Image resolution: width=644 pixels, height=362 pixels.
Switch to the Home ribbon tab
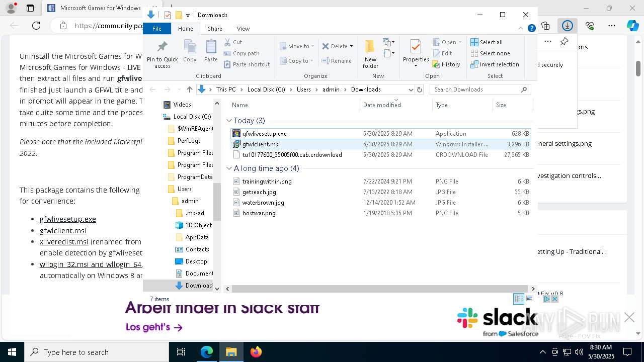(185, 29)
